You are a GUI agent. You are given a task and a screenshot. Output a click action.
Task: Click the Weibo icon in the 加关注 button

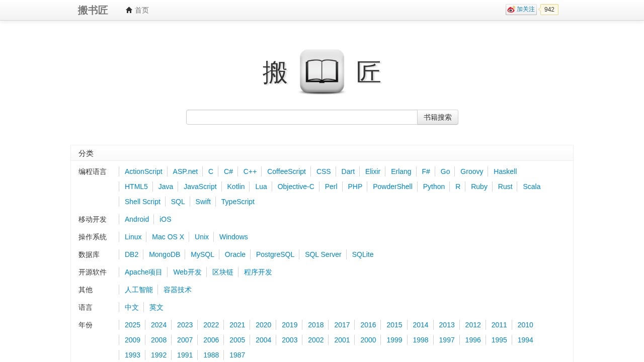(x=511, y=10)
